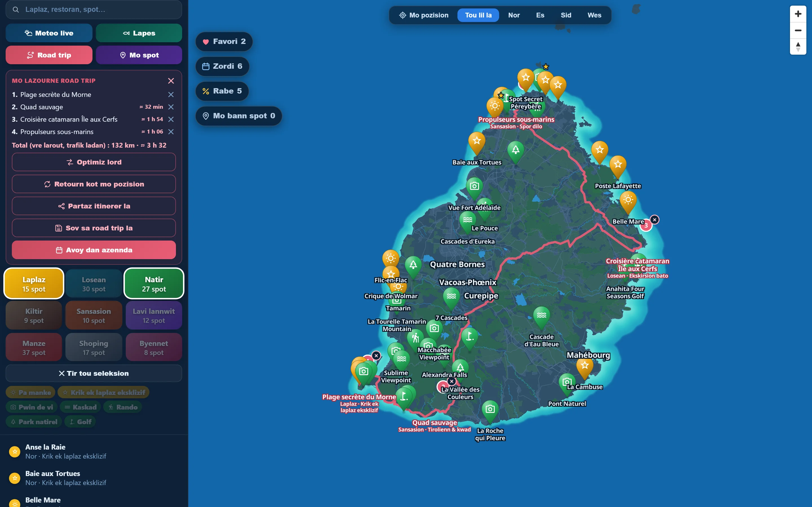Expand the Zordi 6 list

pyautogui.click(x=222, y=66)
